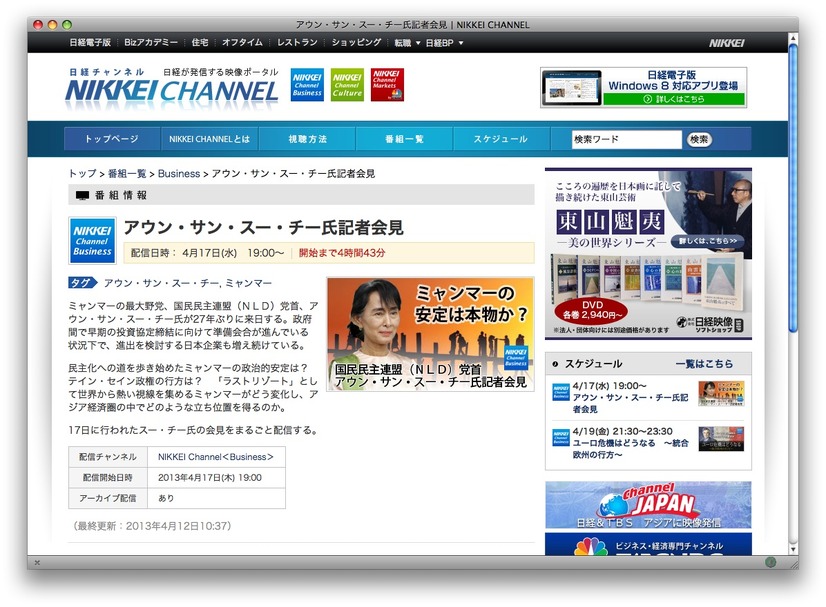Click トップ breadcrumb link
This screenshot has width=826, height=607.
83,173
